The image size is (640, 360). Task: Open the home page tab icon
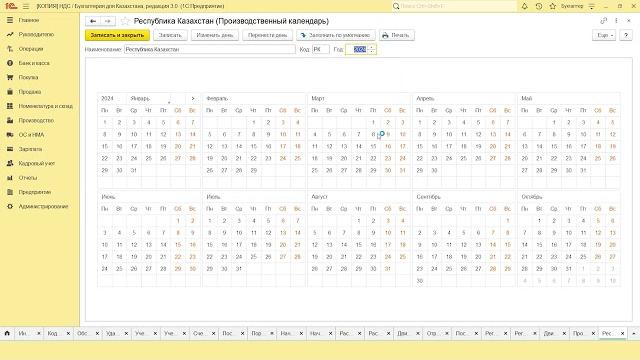point(7,333)
